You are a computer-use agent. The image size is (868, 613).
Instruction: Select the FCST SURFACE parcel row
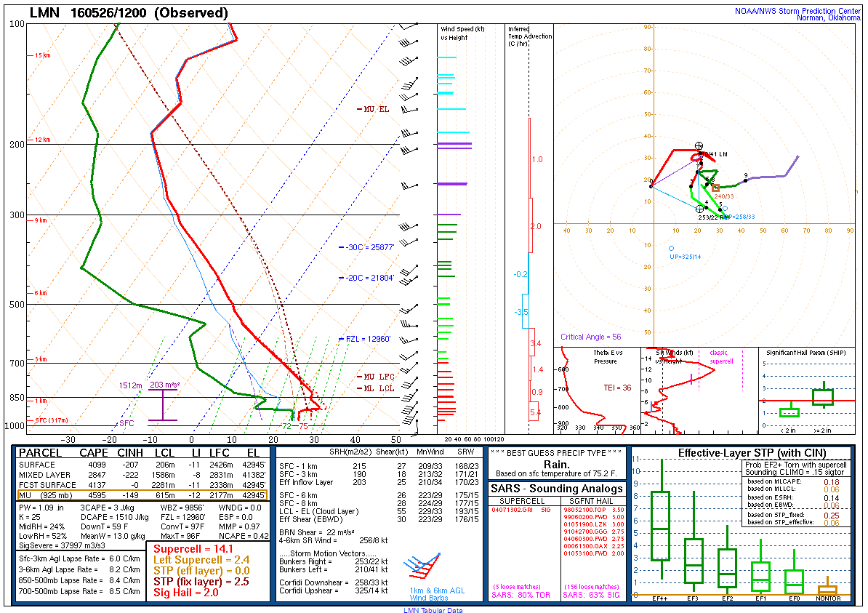point(142,485)
